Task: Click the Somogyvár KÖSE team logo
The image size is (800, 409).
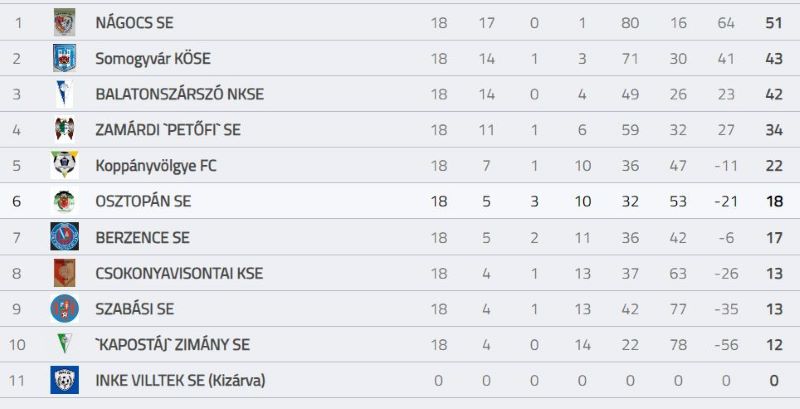Action: (x=64, y=58)
